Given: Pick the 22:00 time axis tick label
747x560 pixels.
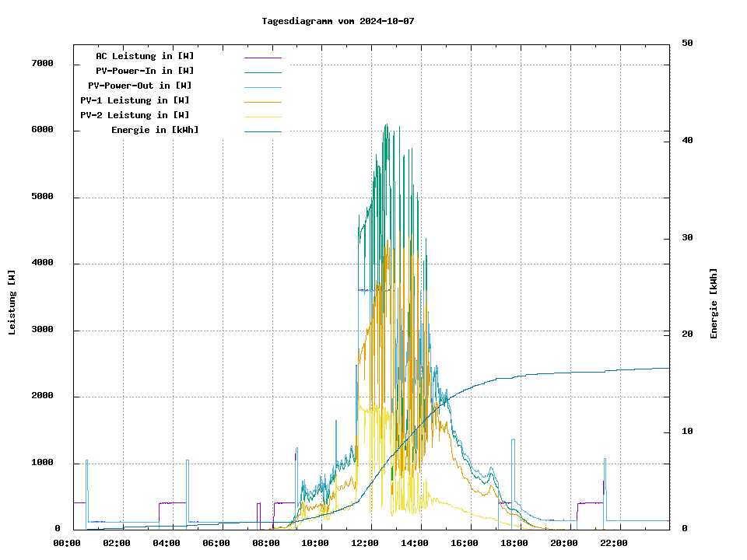Looking at the screenshot, I should coord(614,543).
